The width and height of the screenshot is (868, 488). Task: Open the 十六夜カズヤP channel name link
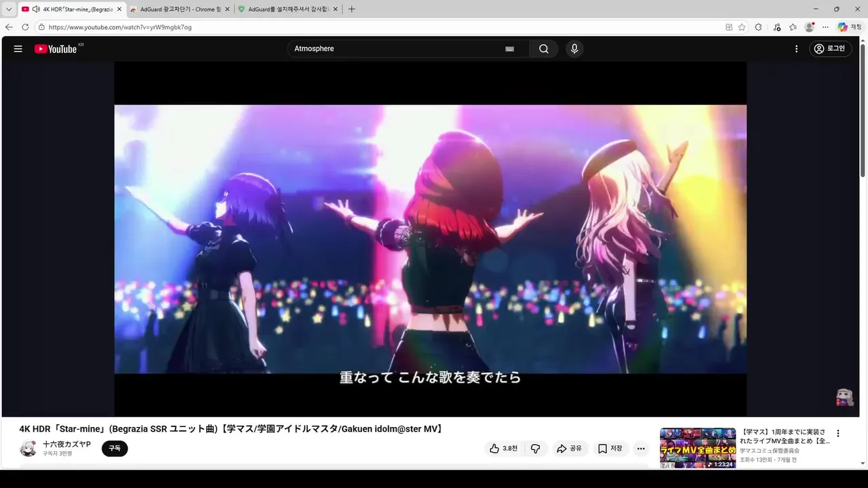(66, 444)
